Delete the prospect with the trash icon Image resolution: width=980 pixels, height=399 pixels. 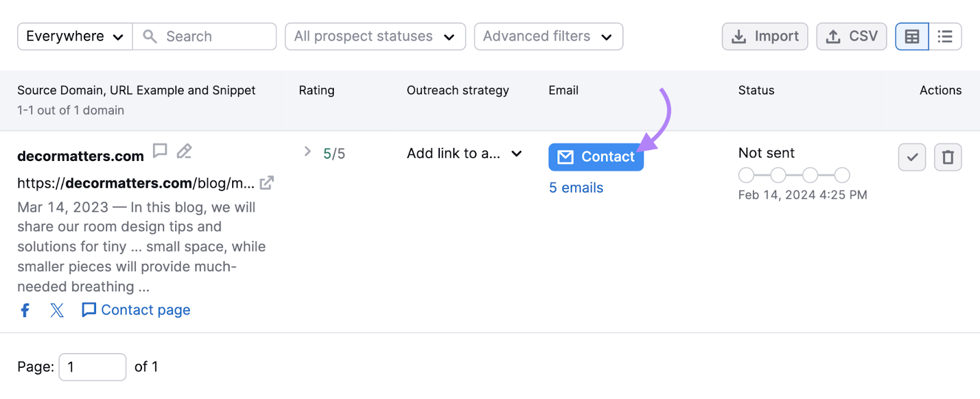pyautogui.click(x=948, y=157)
